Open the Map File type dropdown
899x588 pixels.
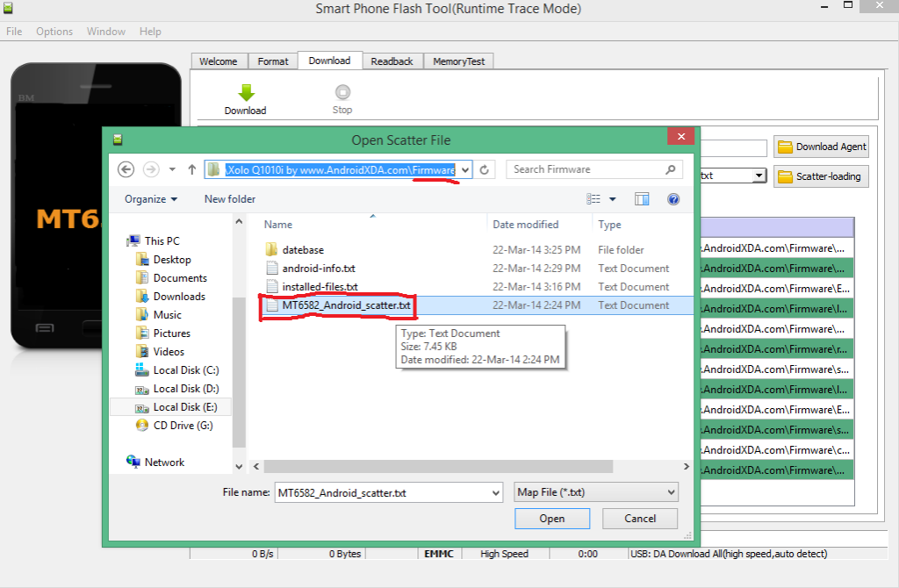click(x=595, y=492)
